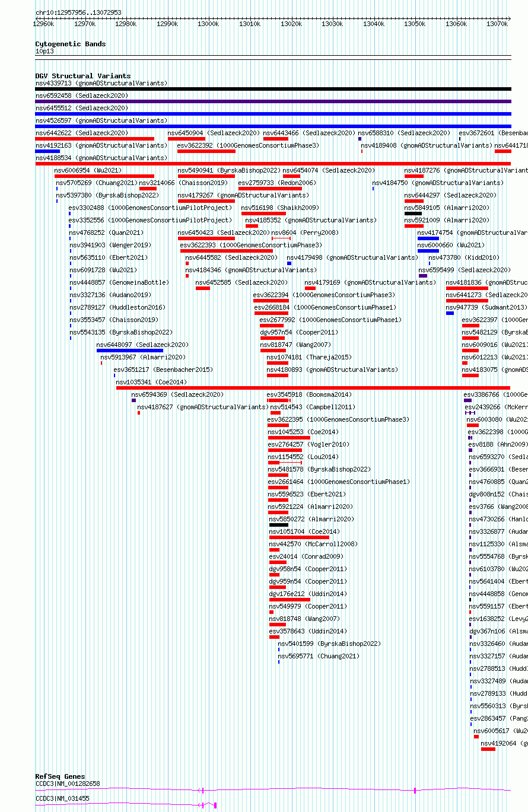Click the red bar under nsv4192064
The image size is (528, 812).
point(488,749)
